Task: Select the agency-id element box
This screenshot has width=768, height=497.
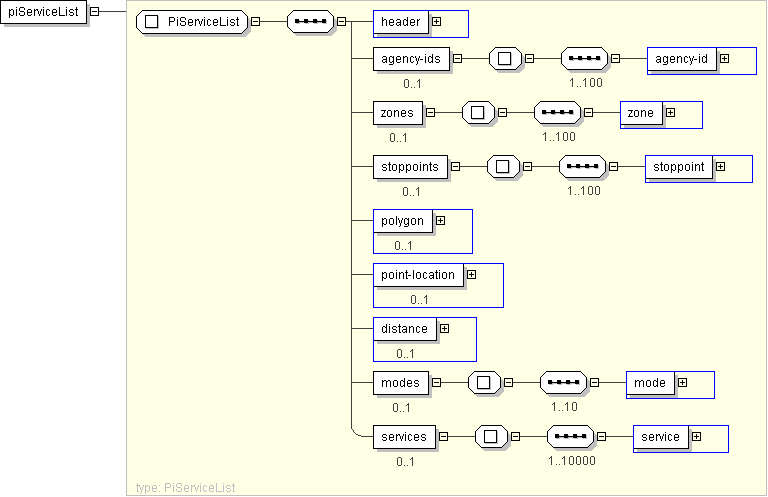Action: (x=681, y=59)
